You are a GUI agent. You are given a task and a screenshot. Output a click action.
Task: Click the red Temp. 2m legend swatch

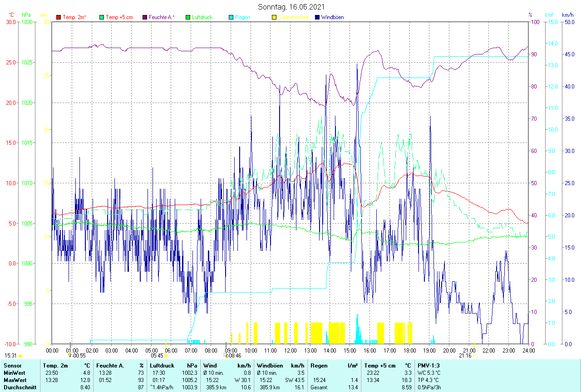click(59, 17)
